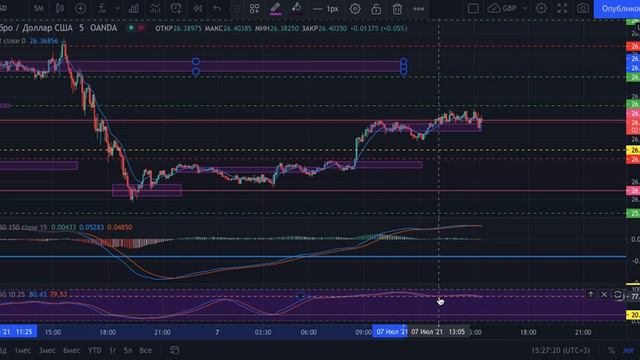640x360 pixels.
Task: Toggle лог logarithmic scale
Action: (x=628, y=350)
